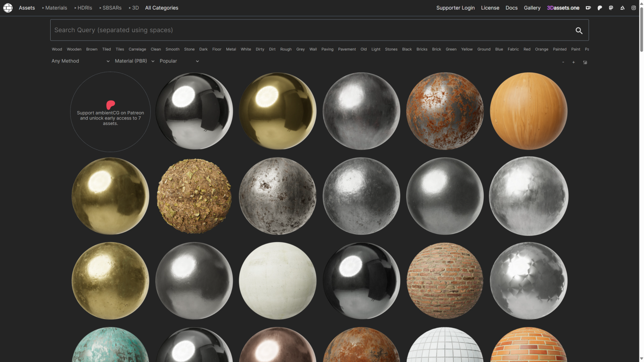This screenshot has width=644, height=362.
Task: Filter by the Orange tag
Action: click(x=541, y=49)
